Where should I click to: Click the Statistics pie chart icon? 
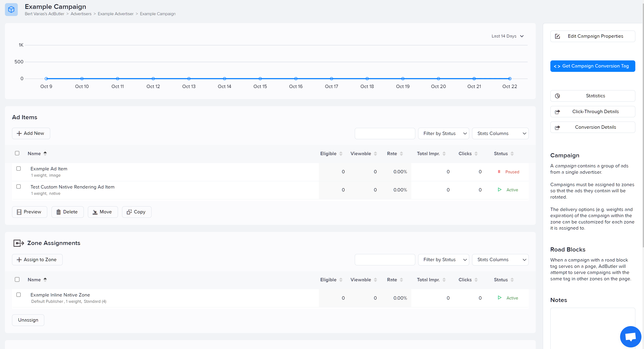557,96
